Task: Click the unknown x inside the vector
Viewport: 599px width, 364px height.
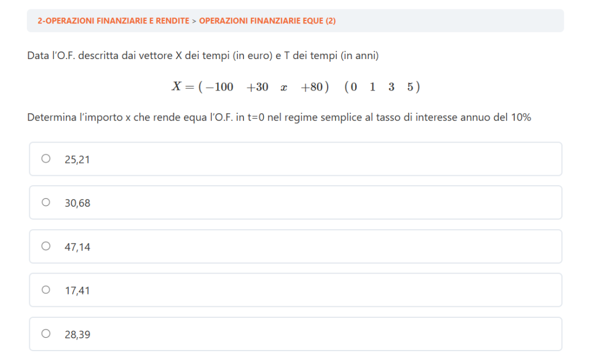Action: coord(284,88)
